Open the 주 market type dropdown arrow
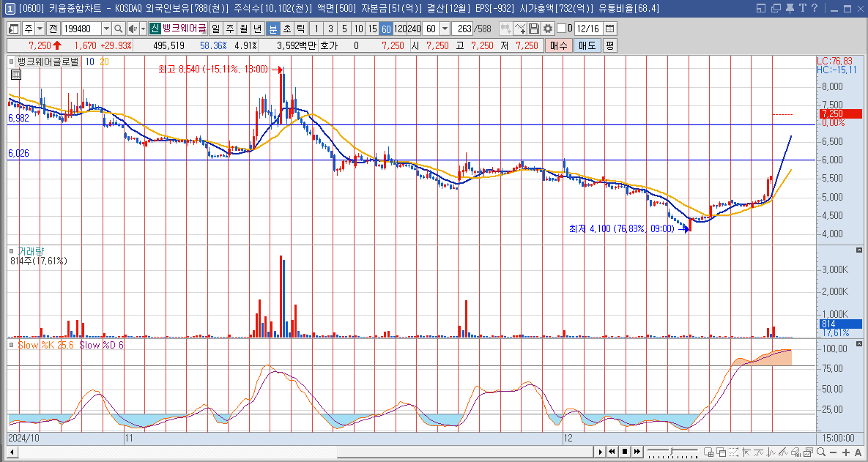The image size is (868, 462). click(40, 29)
